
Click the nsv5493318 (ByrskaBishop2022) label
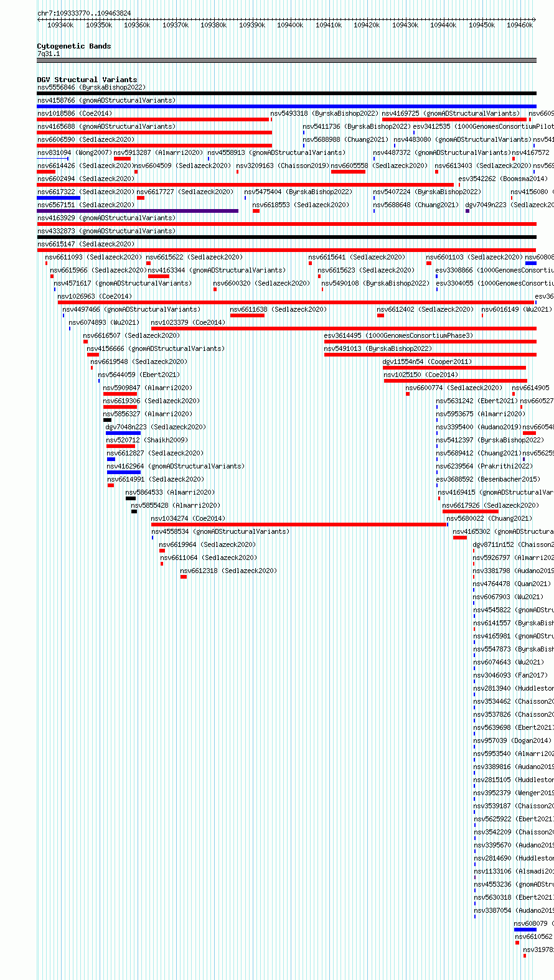point(324,113)
